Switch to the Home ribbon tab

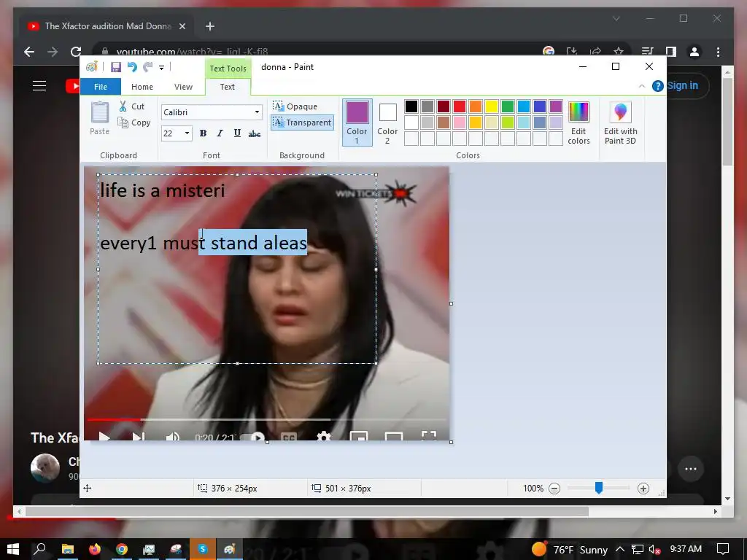(x=142, y=87)
